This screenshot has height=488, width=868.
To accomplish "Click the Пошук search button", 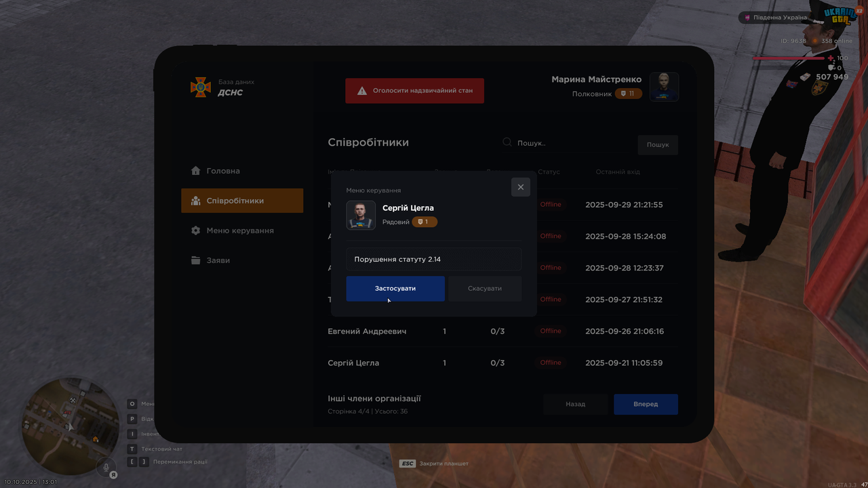I will tap(658, 144).
